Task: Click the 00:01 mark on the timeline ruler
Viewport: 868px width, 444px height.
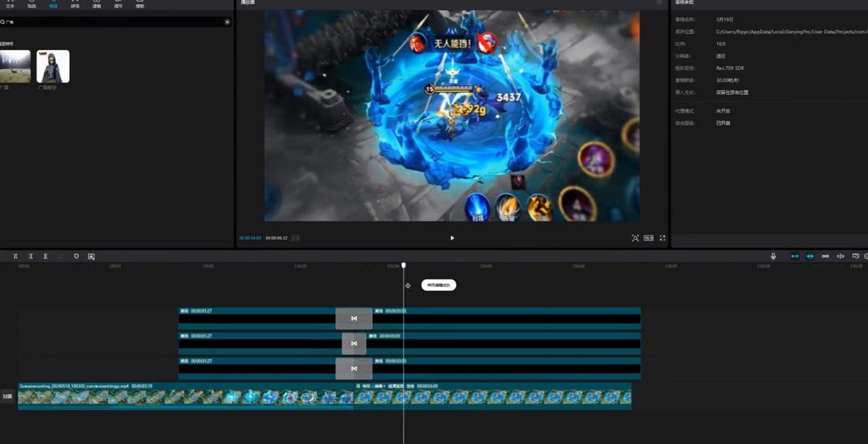Action: click(x=116, y=266)
